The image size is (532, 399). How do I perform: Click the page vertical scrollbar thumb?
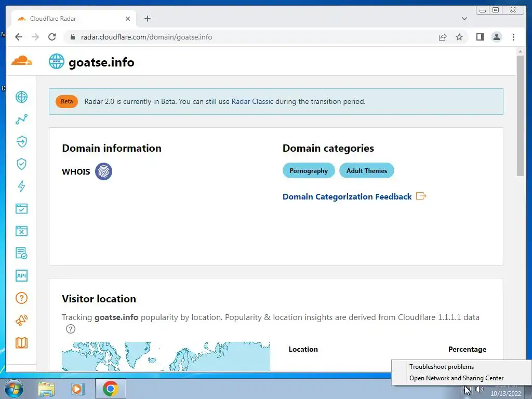click(520, 115)
